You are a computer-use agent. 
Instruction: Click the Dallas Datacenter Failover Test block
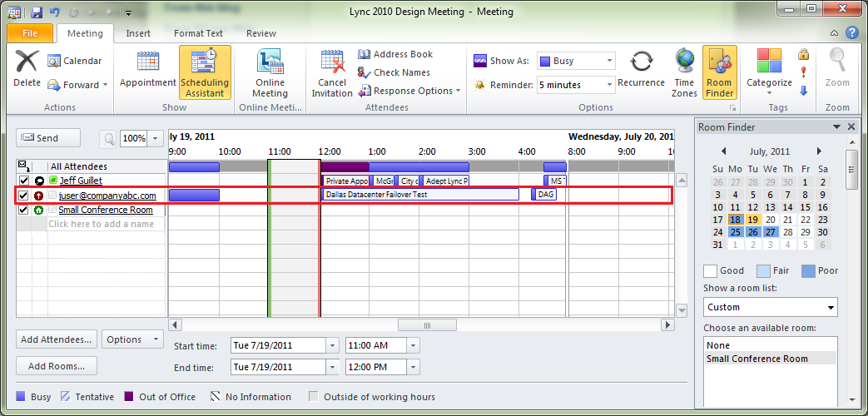pos(420,195)
